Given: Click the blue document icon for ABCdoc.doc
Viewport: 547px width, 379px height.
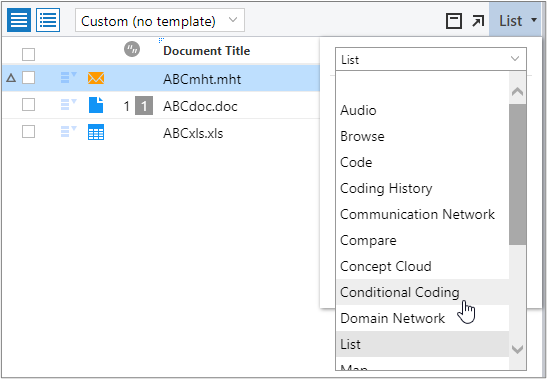Looking at the screenshot, I should tap(96, 105).
